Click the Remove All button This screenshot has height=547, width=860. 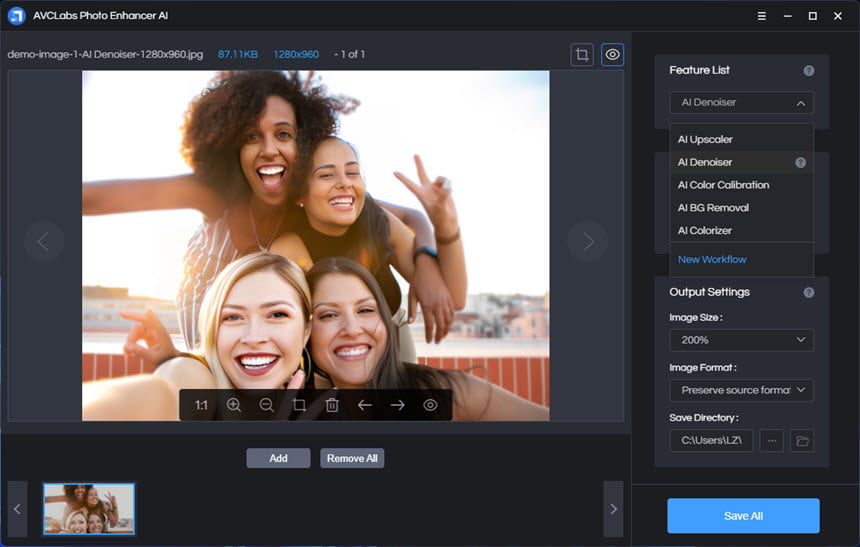[x=352, y=458]
